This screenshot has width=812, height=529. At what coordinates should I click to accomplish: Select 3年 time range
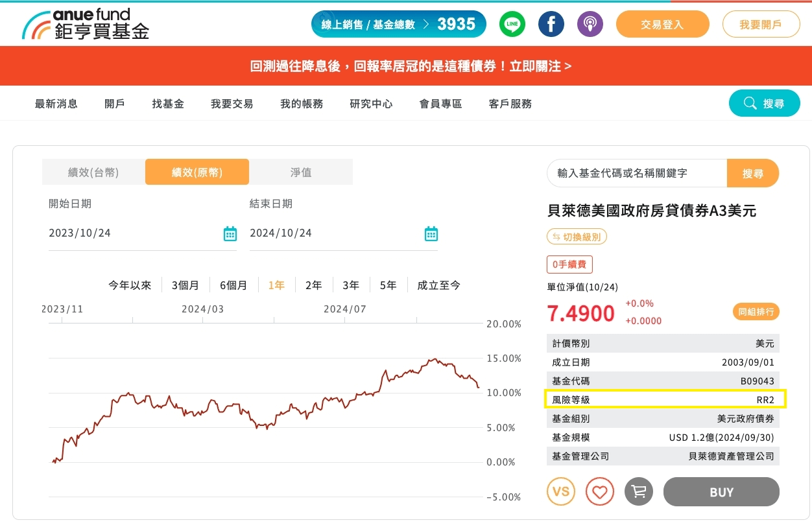(351, 285)
